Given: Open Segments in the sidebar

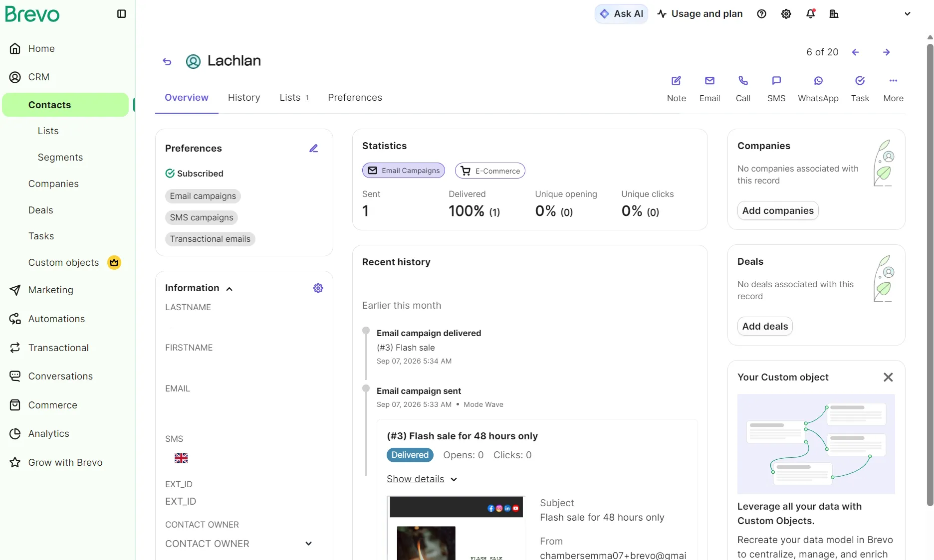Looking at the screenshot, I should 60,158.
